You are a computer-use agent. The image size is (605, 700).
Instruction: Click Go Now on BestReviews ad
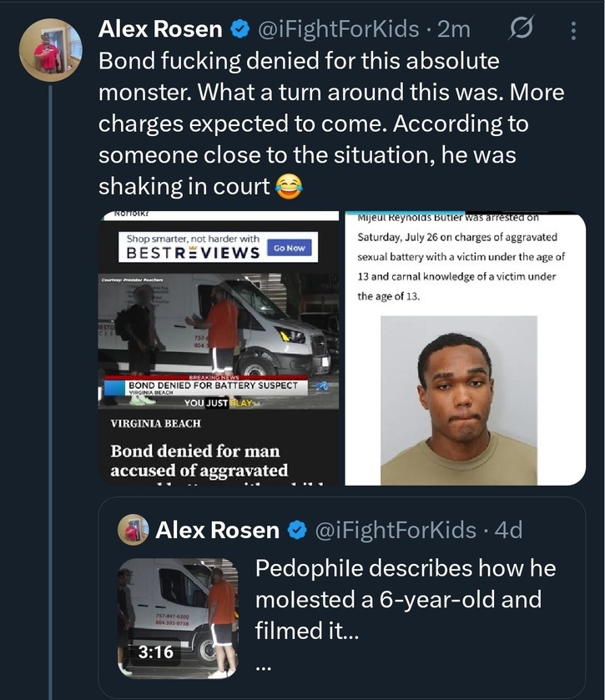290,248
